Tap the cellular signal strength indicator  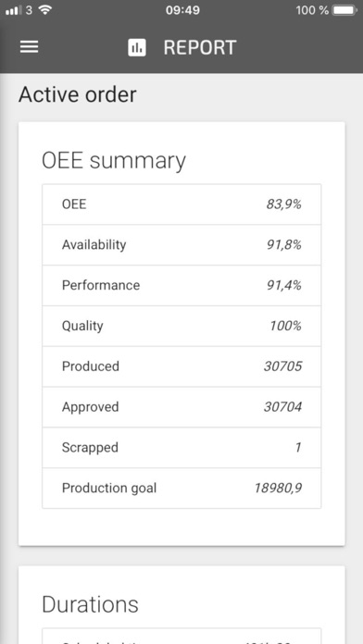[x=14, y=10]
